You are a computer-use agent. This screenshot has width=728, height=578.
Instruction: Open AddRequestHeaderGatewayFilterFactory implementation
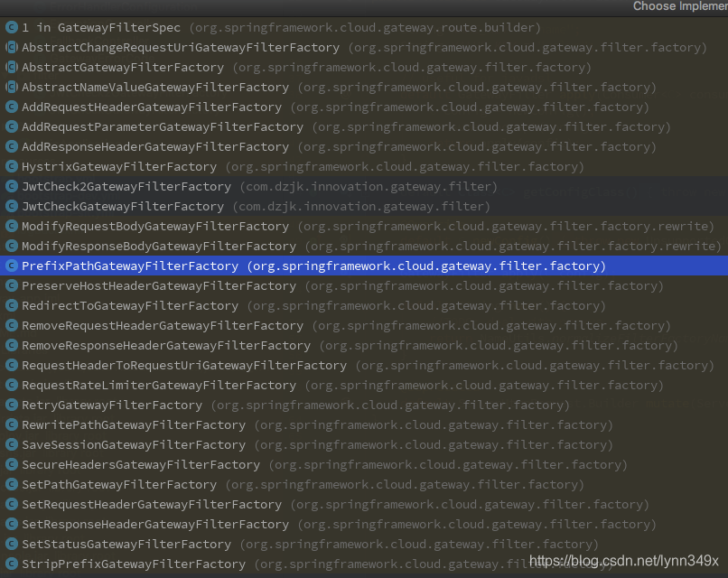click(364, 107)
